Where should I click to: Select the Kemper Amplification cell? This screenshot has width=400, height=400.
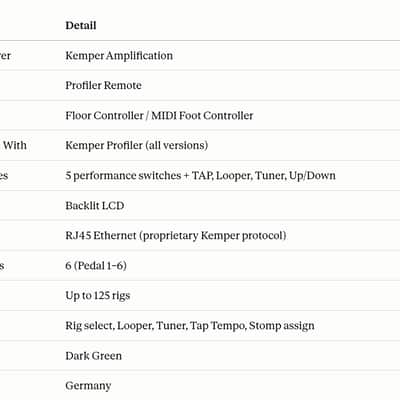(119, 56)
